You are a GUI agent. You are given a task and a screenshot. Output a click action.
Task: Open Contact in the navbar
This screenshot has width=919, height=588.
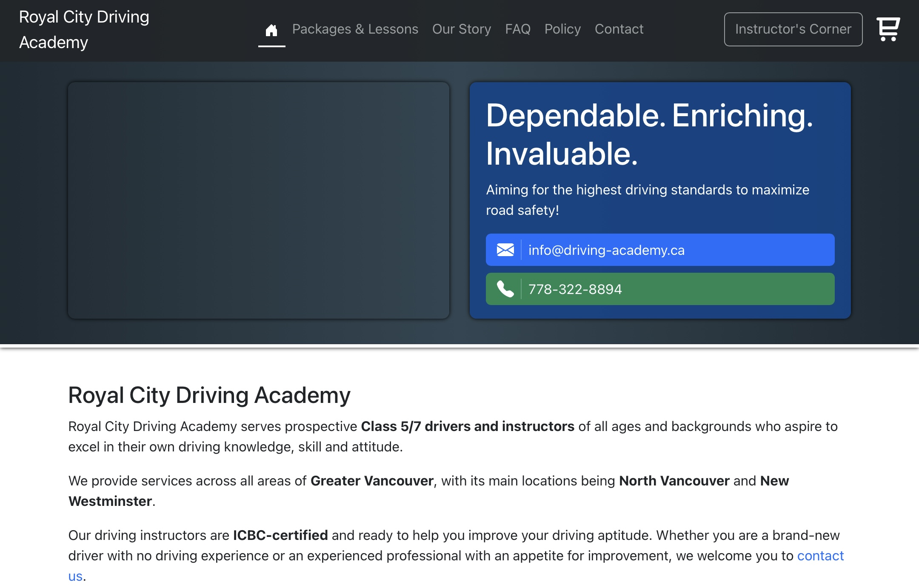click(x=619, y=29)
